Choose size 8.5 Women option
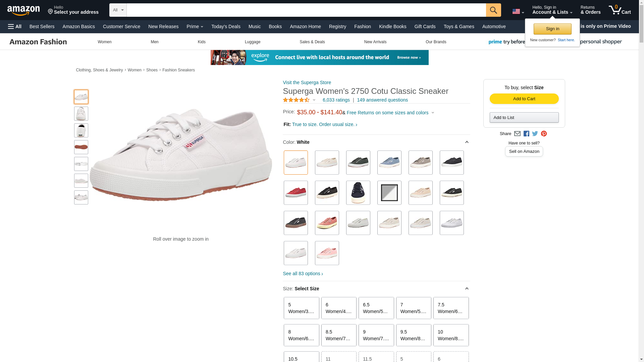The height and width of the screenshot is (362, 644). 339,335
